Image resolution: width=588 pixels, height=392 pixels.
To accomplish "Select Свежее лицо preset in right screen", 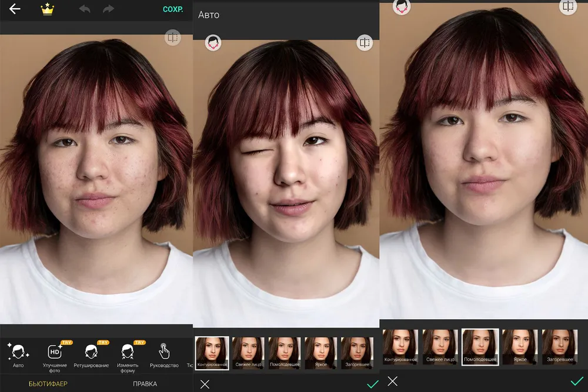I will point(440,347).
